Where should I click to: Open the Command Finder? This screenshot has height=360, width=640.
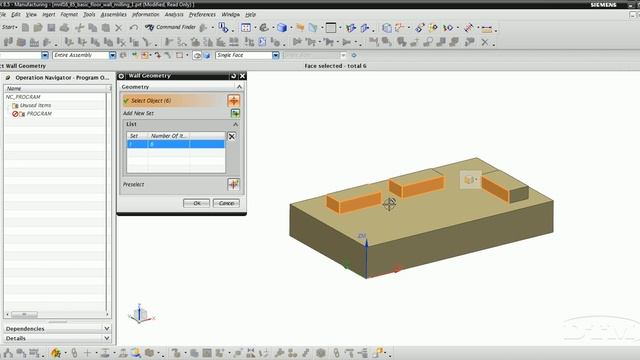170,27
